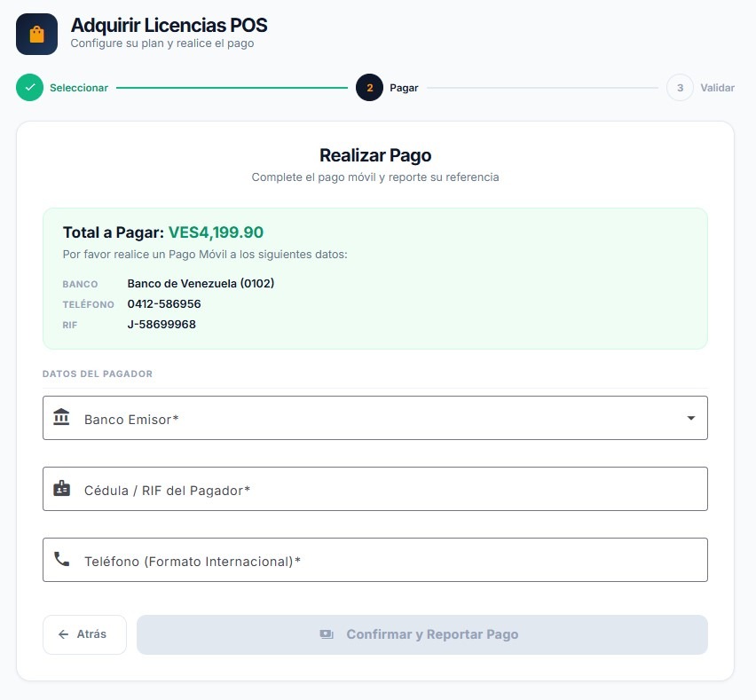The height and width of the screenshot is (700, 756).
Task: Click the dropdown chevron on Banco Emisor
Action: click(690, 418)
